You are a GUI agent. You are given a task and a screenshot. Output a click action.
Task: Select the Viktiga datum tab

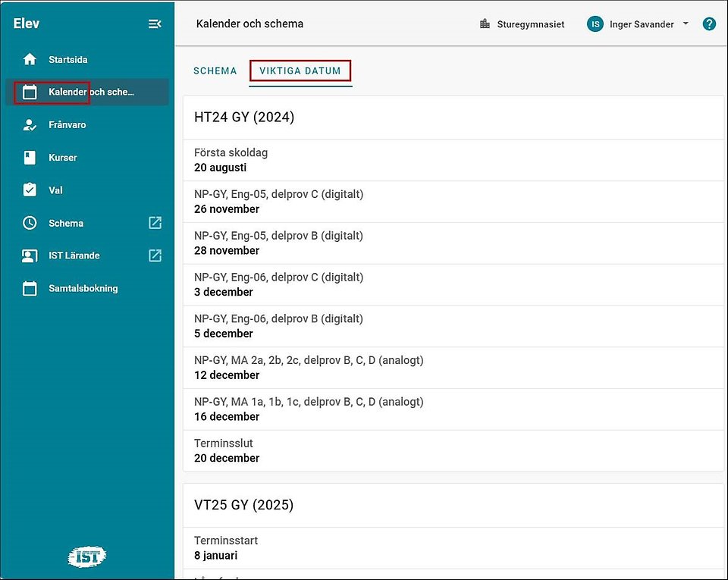pos(300,71)
